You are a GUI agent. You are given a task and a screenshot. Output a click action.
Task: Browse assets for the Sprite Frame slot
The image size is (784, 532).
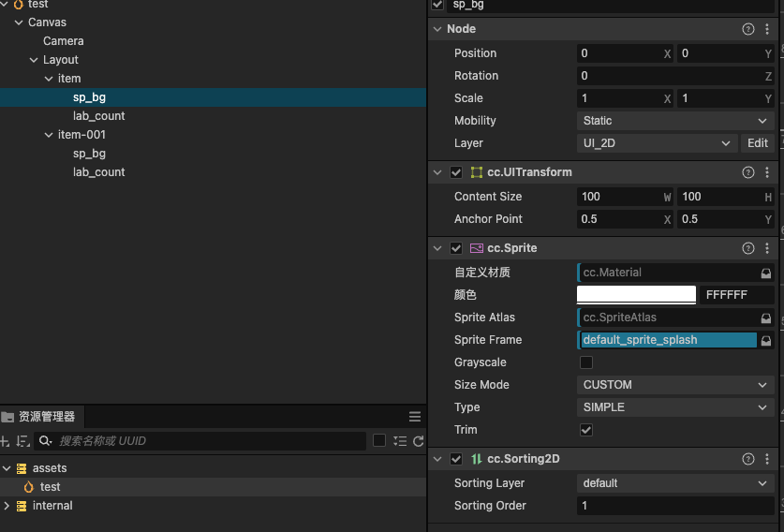click(765, 341)
